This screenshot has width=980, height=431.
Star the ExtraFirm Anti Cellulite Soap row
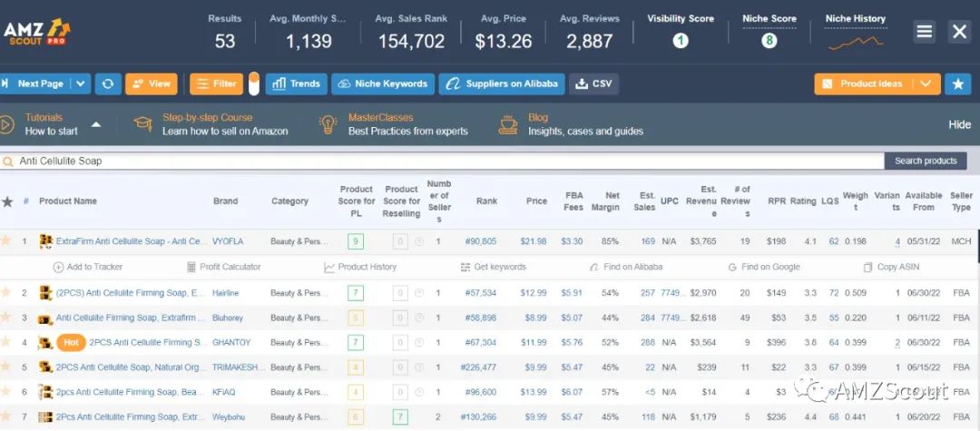tap(5, 241)
